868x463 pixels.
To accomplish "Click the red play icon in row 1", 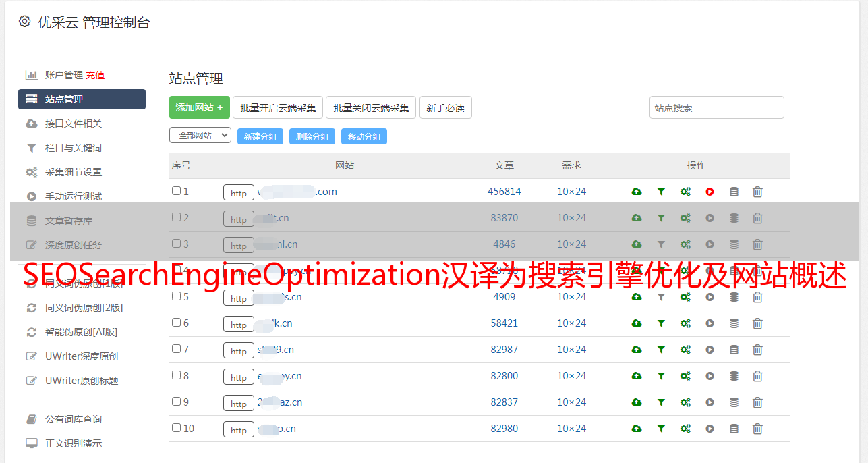I will 710,192.
